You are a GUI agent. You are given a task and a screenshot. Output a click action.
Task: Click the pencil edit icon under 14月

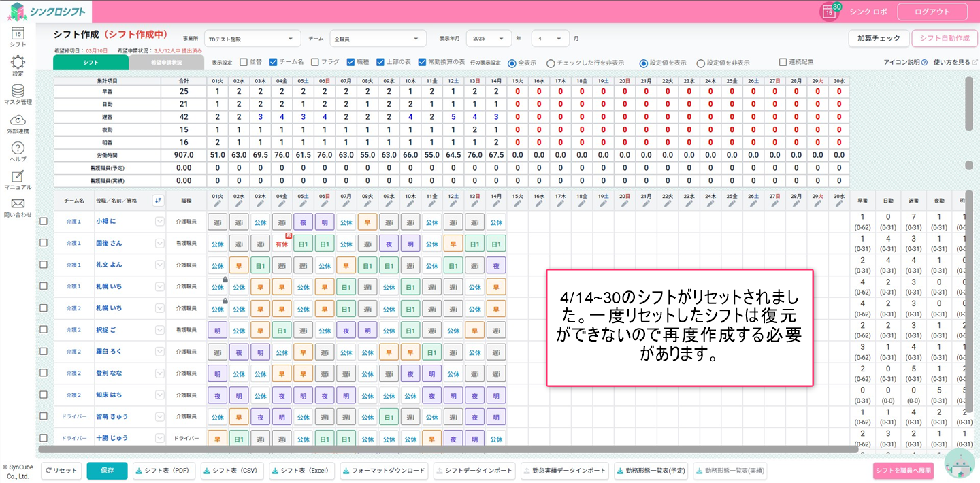(496, 203)
